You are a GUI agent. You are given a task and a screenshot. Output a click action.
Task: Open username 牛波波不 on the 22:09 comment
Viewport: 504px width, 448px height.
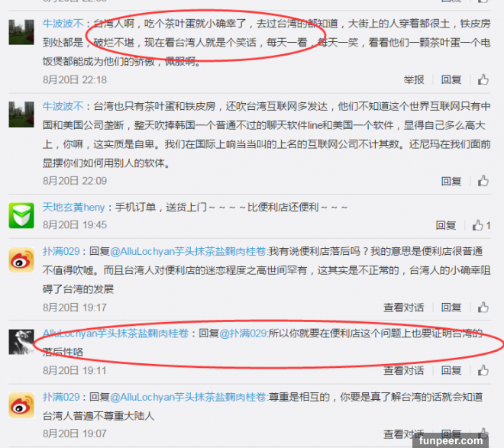[63, 106]
